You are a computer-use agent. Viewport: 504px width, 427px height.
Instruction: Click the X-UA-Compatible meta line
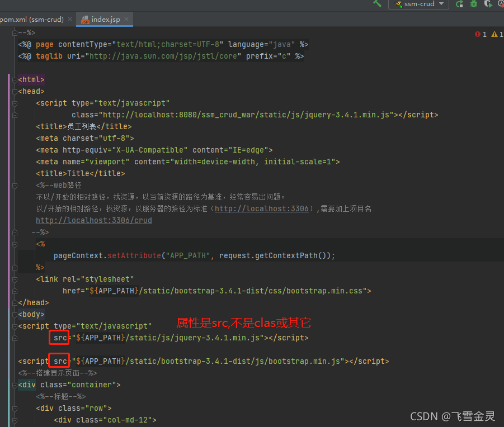(154, 150)
